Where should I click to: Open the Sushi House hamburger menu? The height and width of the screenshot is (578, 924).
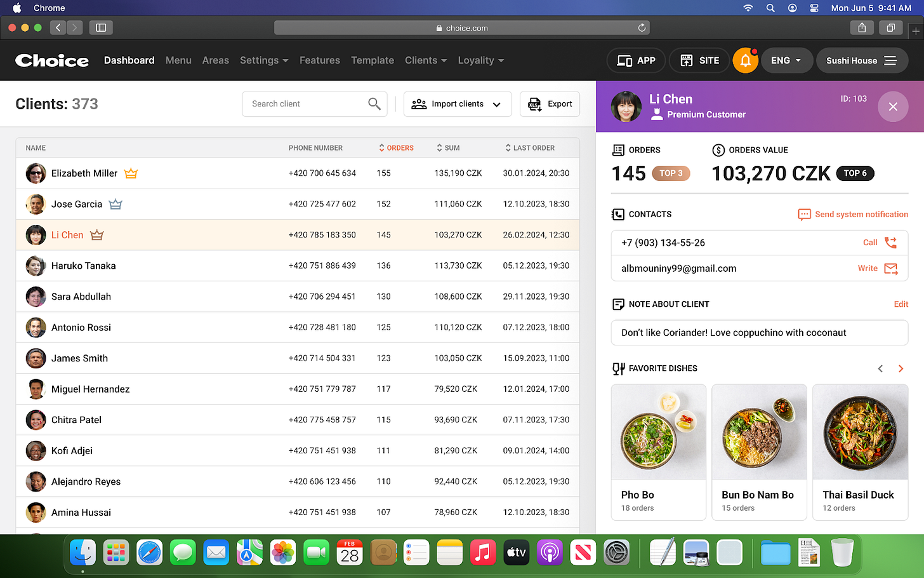click(x=890, y=60)
